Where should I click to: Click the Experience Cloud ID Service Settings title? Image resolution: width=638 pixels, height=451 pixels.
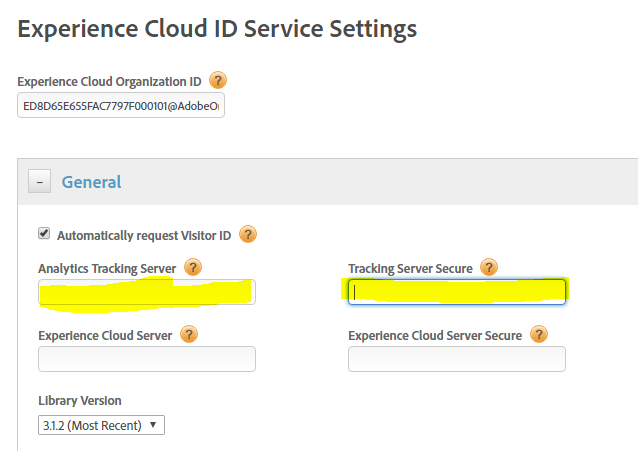pos(217,29)
